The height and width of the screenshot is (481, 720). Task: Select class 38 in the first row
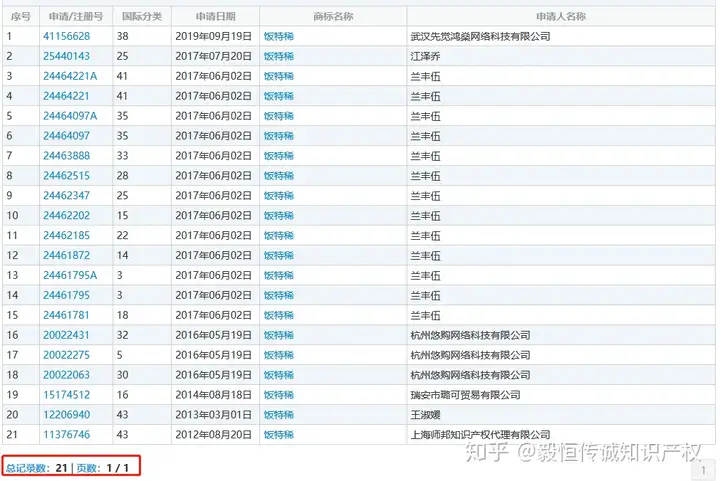coord(122,36)
